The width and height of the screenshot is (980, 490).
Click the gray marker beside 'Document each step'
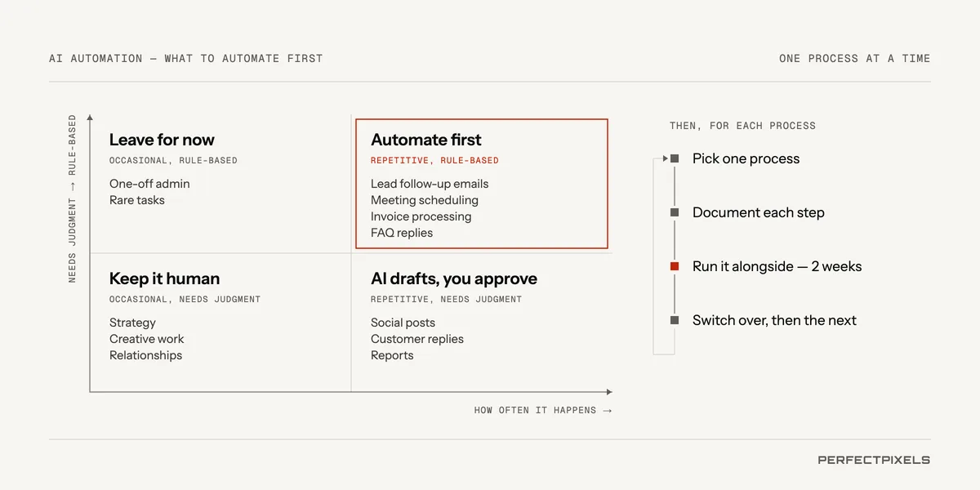pos(675,212)
